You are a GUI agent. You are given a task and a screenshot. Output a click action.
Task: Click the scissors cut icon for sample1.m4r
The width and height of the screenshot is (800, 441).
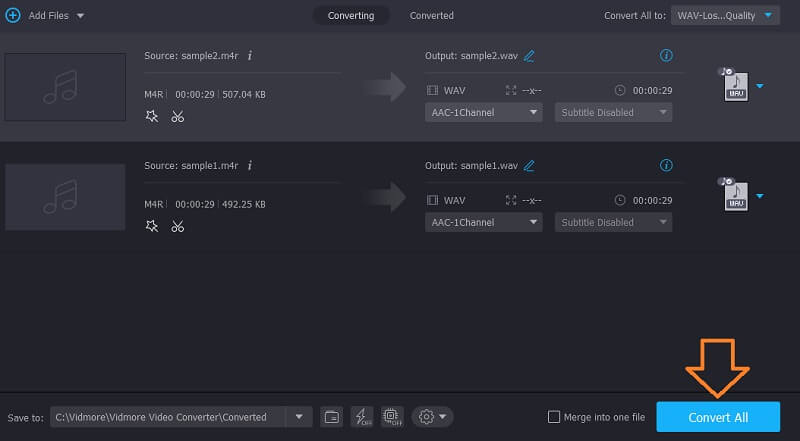click(177, 226)
